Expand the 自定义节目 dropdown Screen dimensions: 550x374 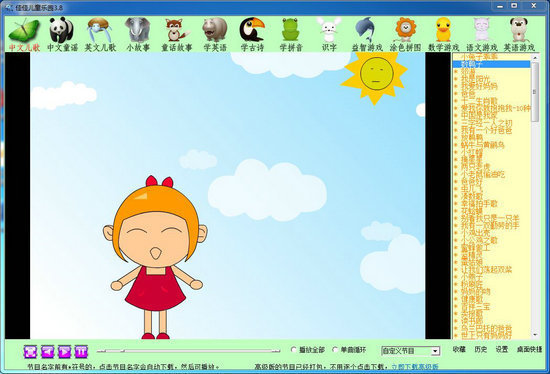tap(435, 351)
